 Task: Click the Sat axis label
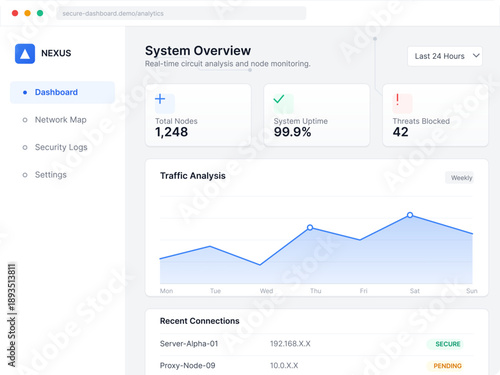(x=415, y=291)
